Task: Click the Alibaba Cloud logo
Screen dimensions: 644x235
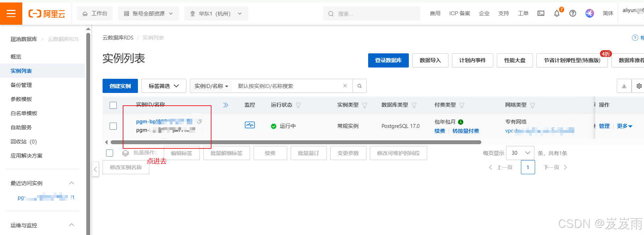Action: [x=47, y=14]
